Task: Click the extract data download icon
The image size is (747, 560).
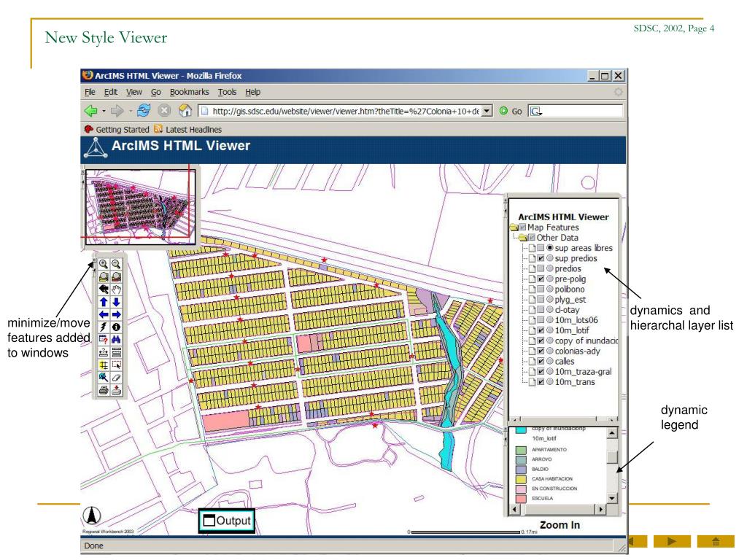Action: click(x=116, y=390)
